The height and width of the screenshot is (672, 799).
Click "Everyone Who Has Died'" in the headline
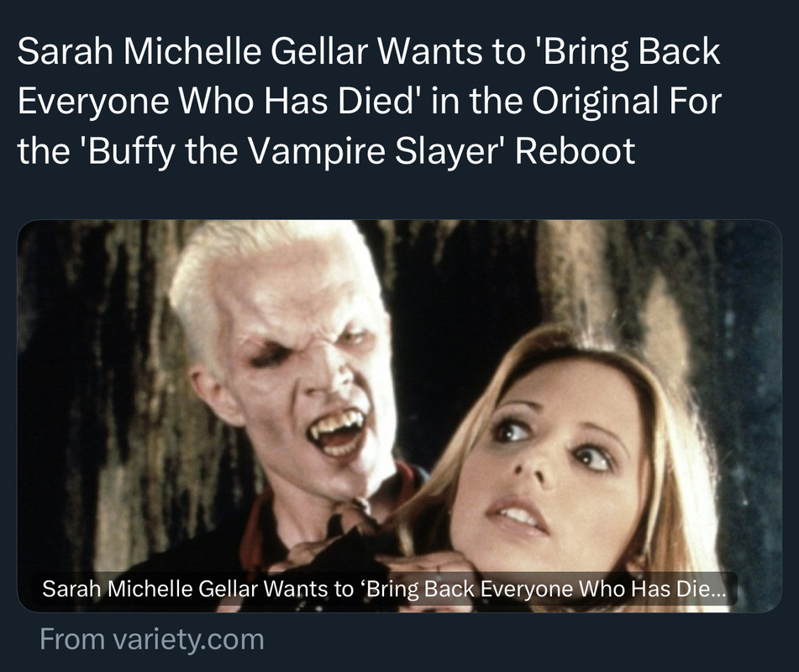[x=216, y=101]
